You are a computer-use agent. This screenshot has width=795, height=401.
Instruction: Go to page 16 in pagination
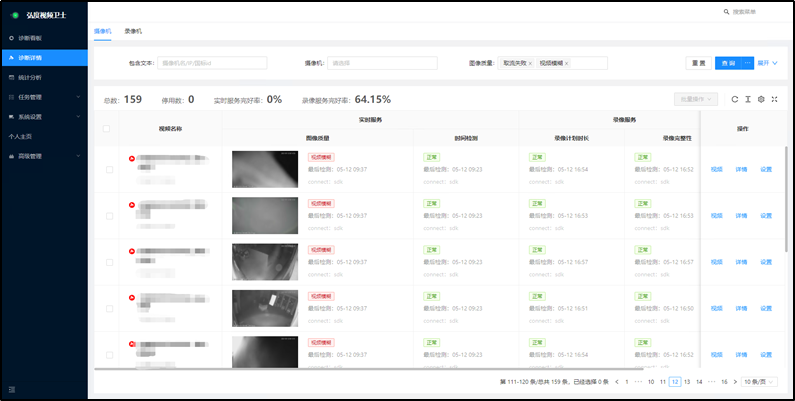tap(724, 382)
